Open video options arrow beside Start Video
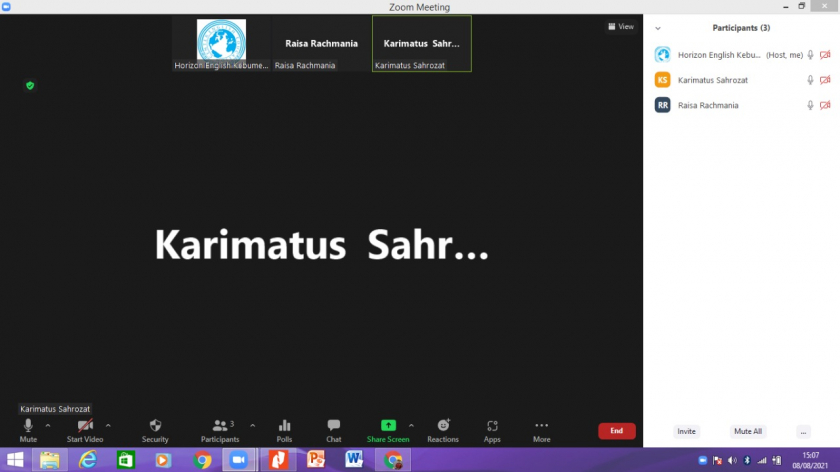 coord(108,426)
